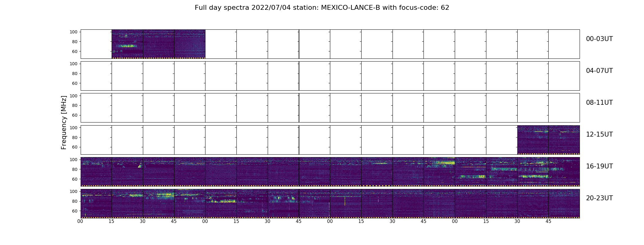
Task: Click the 100 tick label of the 00-03UT row
Action: point(74,32)
